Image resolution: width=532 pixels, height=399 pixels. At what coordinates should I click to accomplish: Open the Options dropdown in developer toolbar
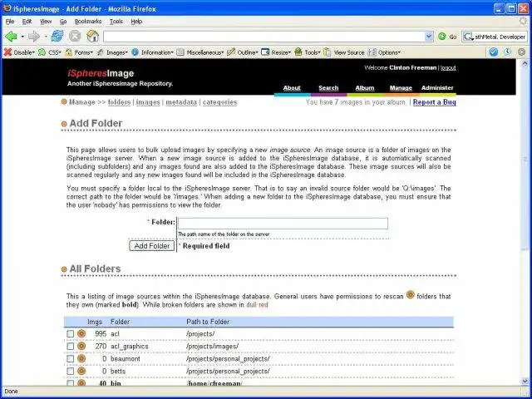click(385, 52)
